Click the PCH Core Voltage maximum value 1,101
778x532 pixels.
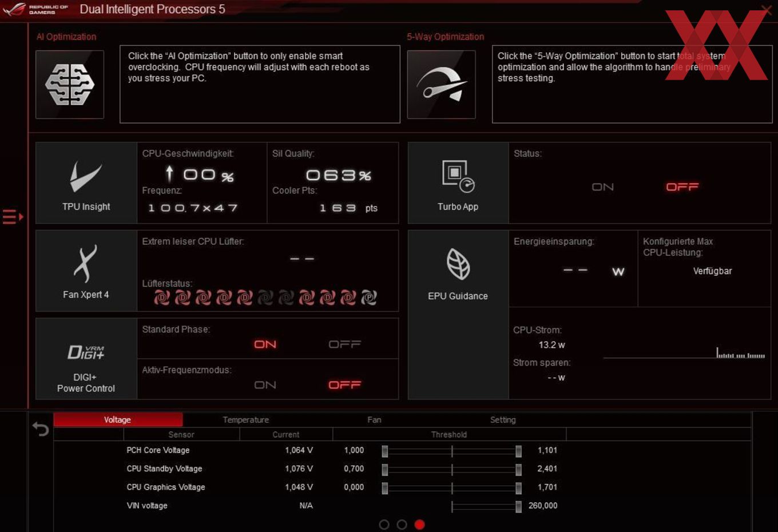coord(547,450)
